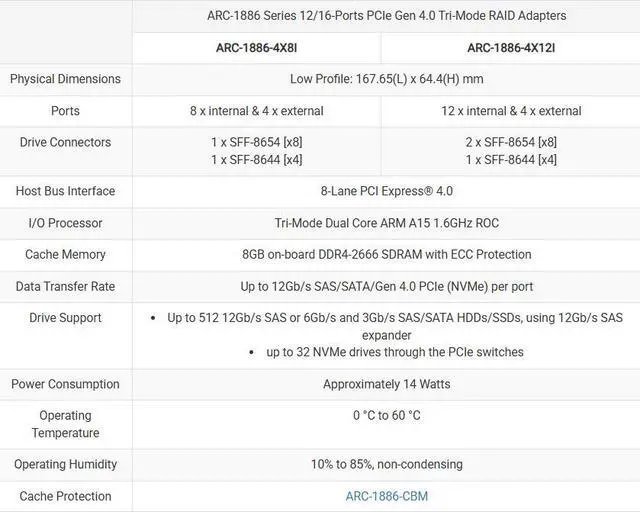The height and width of the screenshot is (512, 640).
Task: Click the Host Bus Interface label
Action: click(65, 191)
